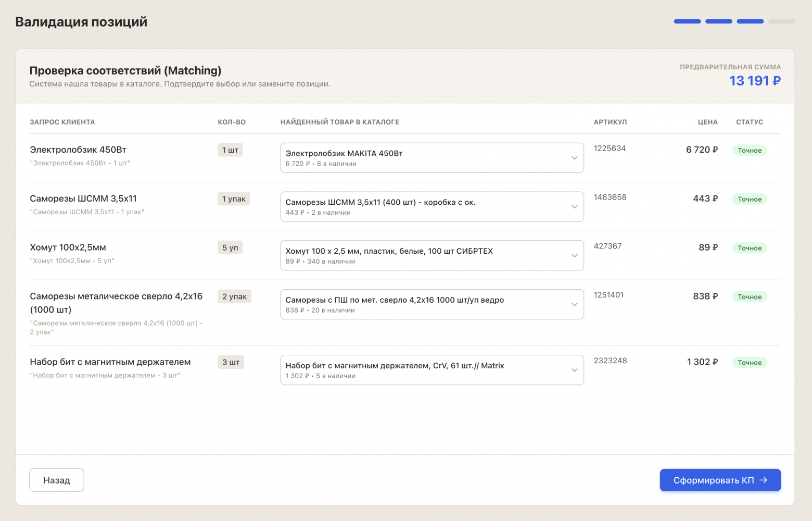
Task: Click the price 443 ₽ in the Цена column
Action: point(705,199)
